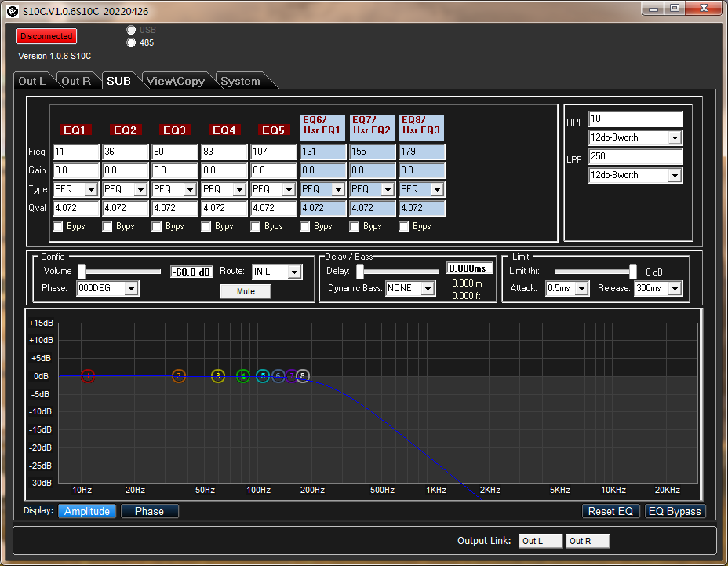Expand the Route IN L dropdown

[x=294, y=272]
